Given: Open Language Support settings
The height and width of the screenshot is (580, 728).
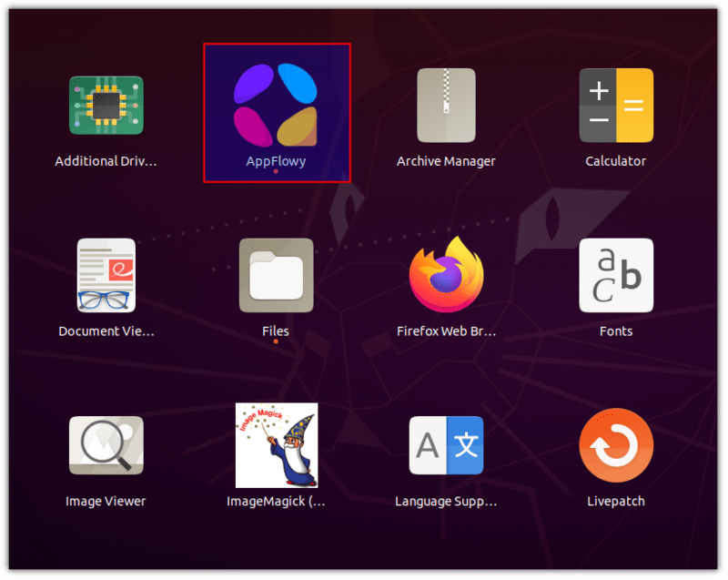Looking at the screenshot, I should 446,446.
